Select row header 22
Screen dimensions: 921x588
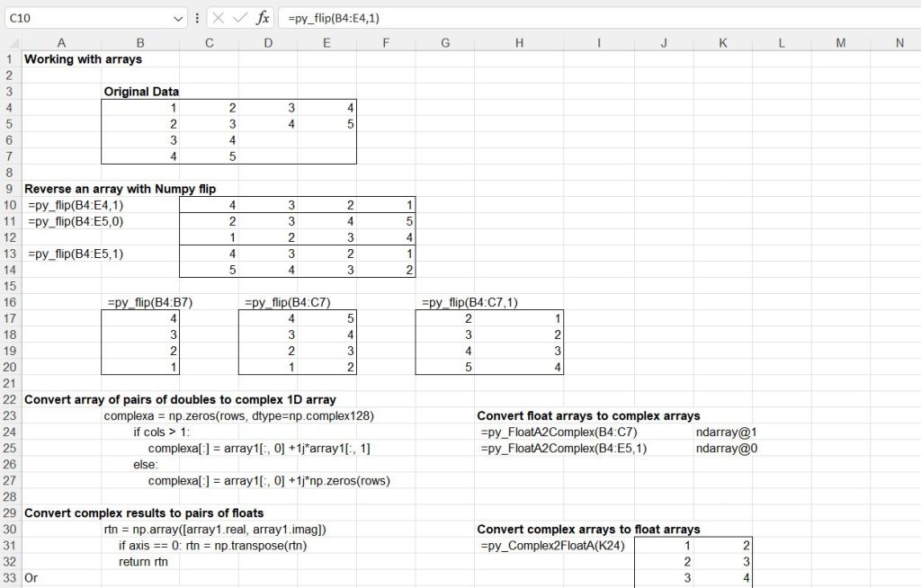coord(10,399)
